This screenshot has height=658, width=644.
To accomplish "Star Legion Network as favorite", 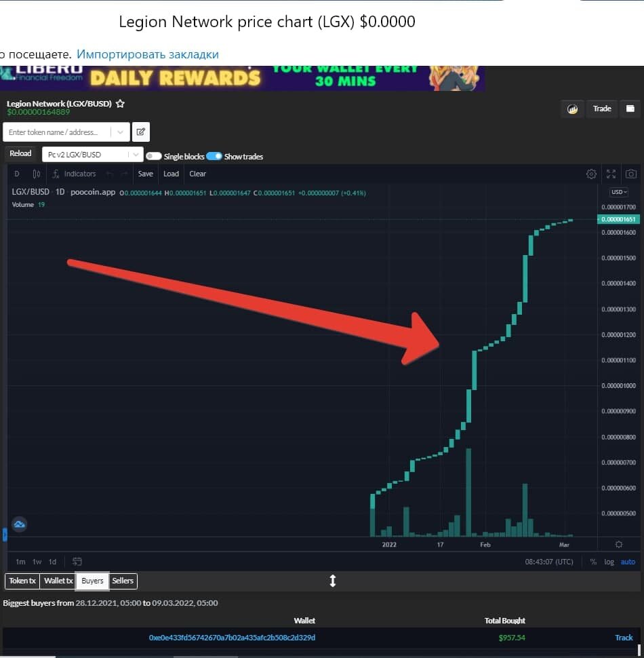I will click(121, 104).
